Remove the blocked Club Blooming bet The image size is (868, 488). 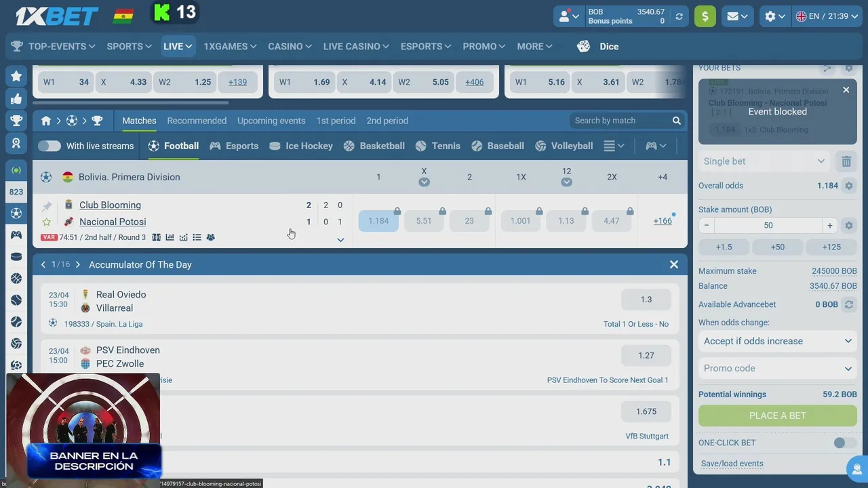846,90
